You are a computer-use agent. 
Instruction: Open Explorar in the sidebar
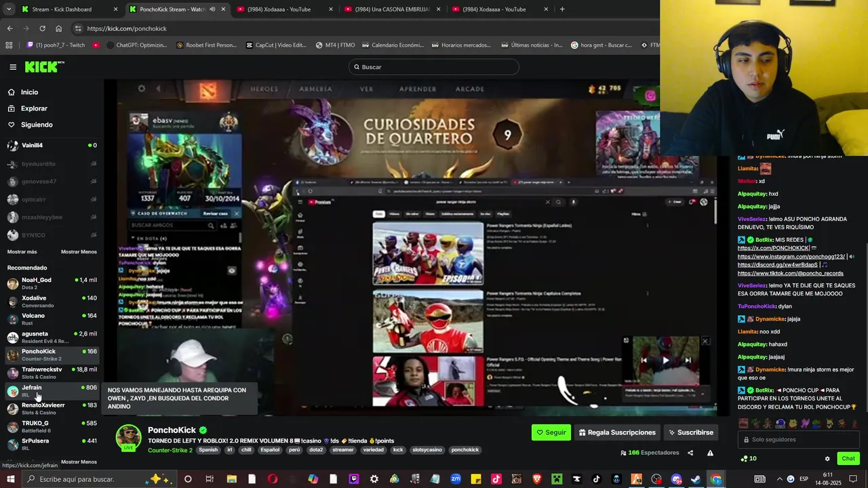(x=34, y=108)
